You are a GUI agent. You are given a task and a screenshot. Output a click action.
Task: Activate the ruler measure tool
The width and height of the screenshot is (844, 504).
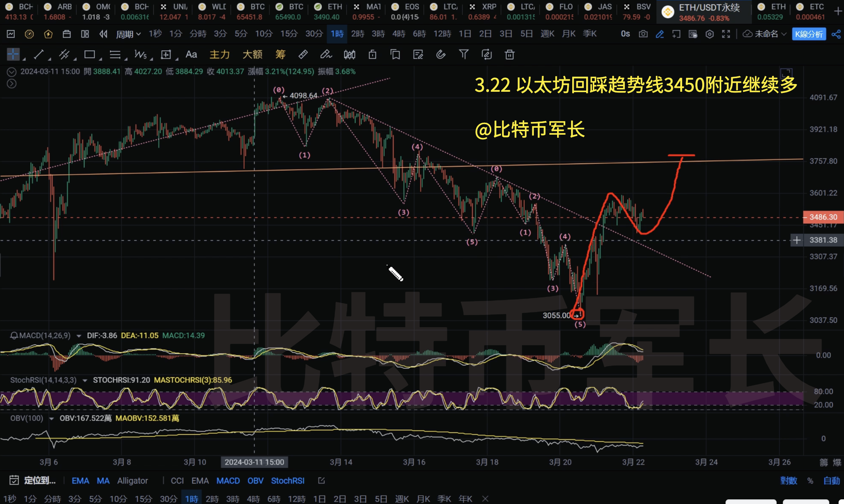[x=303, y=55]
